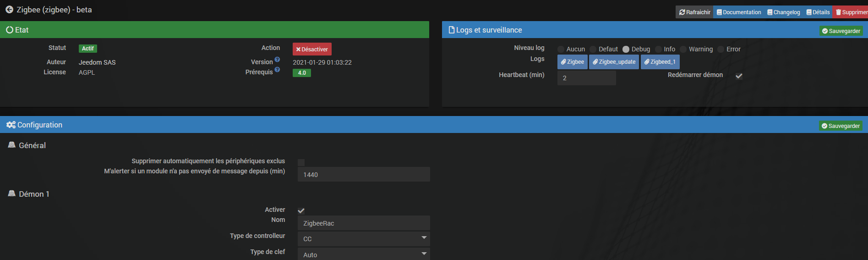This screenshot has height=260, width=868.
Task: Click the 4.0 prerequisite version badge
Action: click(x=302, y=73)
